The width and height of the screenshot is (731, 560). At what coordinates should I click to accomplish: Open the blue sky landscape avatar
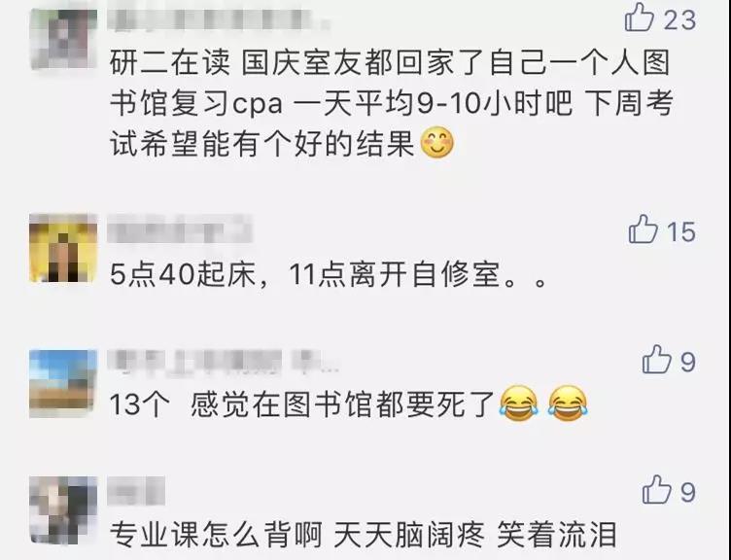(x=63, y=383)
